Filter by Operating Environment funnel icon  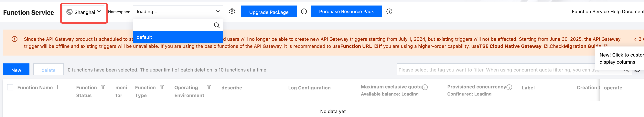pos(209,87)
